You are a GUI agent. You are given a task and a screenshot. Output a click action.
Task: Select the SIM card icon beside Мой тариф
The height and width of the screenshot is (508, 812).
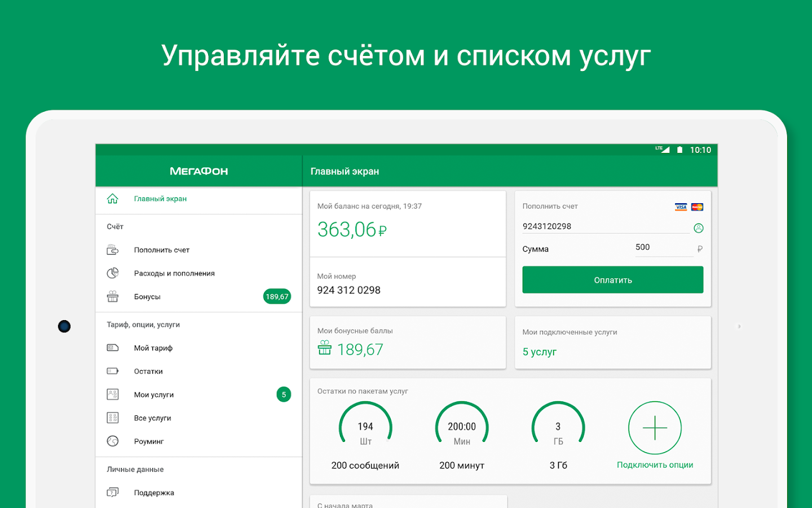[x=113, y=348]
